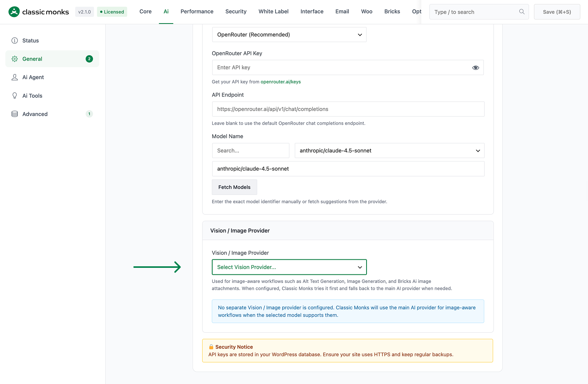Click the Ai Tools lightbulb icon
The image size is (588, 384).
[x=15, y=96]
